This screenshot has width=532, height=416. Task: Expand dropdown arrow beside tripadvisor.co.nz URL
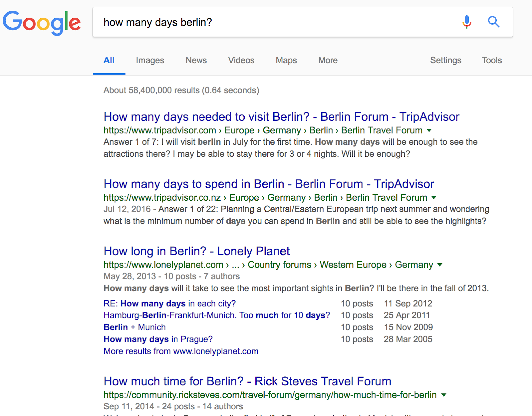434,198
